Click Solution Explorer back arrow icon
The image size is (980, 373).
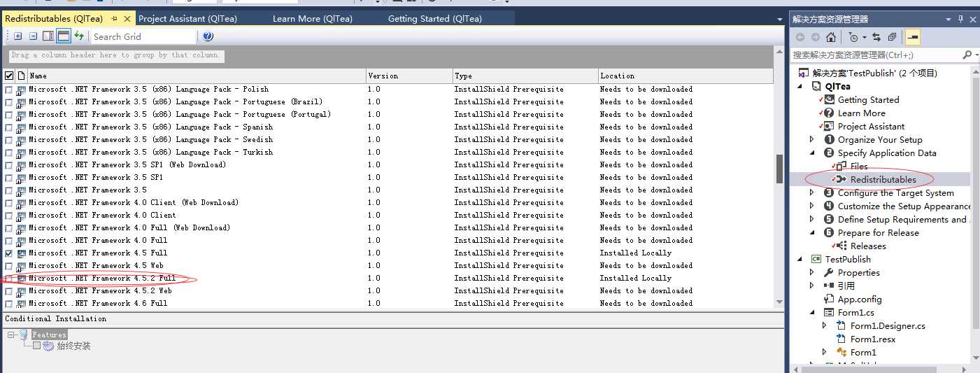(x=800, y=37)
